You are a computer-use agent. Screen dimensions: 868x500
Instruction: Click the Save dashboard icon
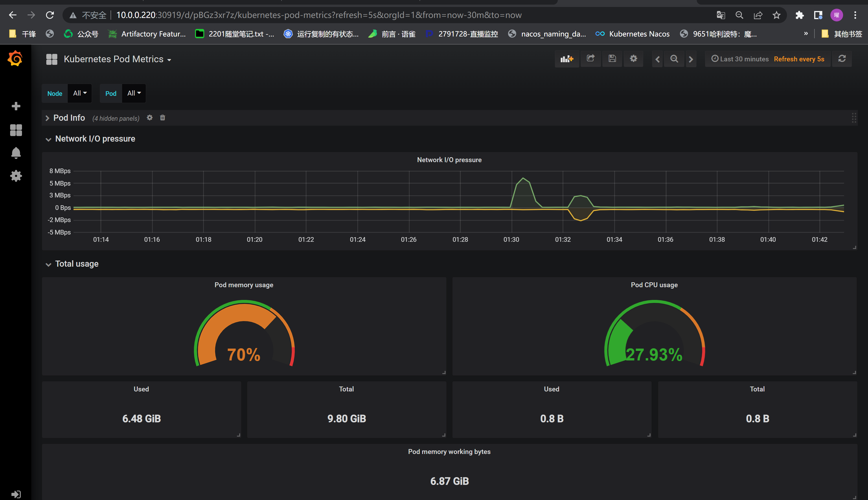pos(612,59)
